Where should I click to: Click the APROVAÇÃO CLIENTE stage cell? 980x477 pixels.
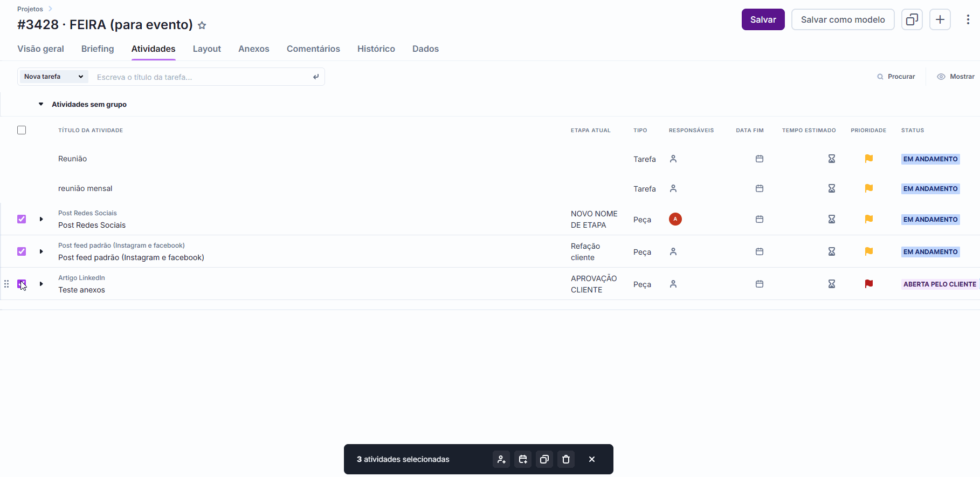(x=594, y=284)
